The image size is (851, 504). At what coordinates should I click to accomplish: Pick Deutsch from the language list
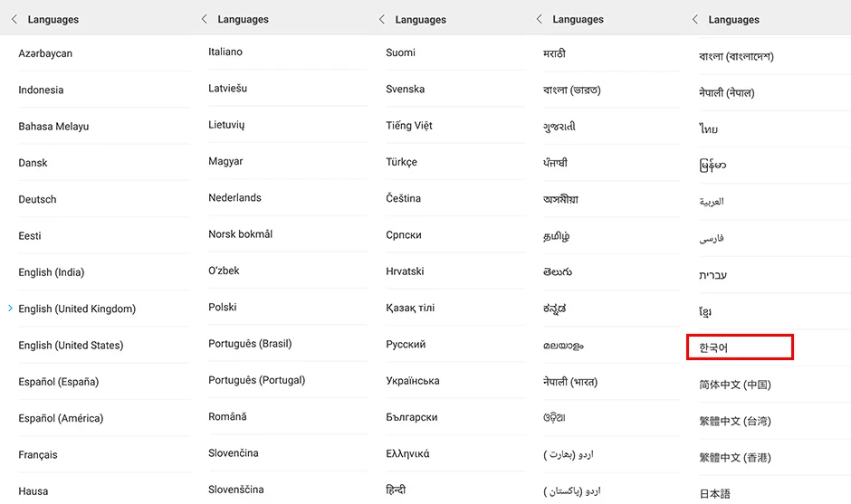tap(104, 199)
